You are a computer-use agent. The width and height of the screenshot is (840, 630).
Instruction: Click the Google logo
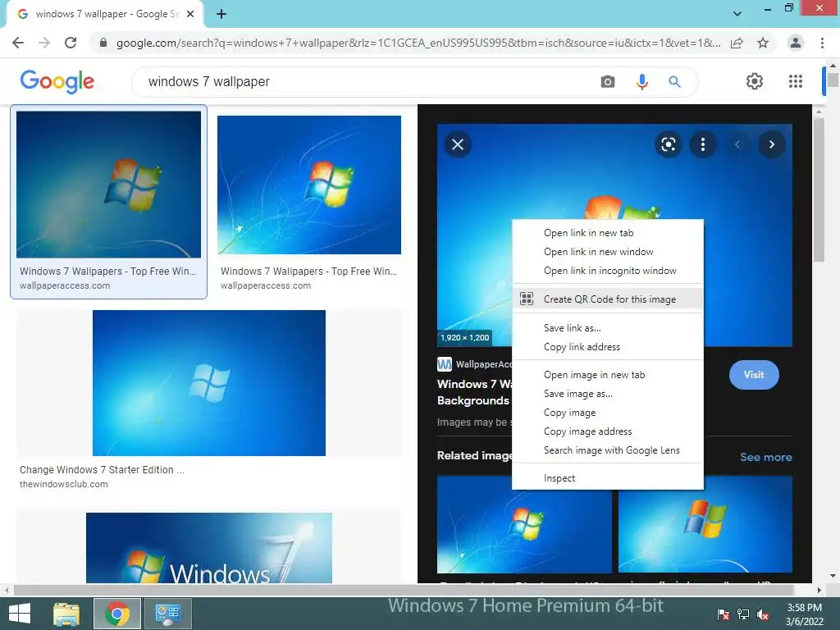pos(57,81)
